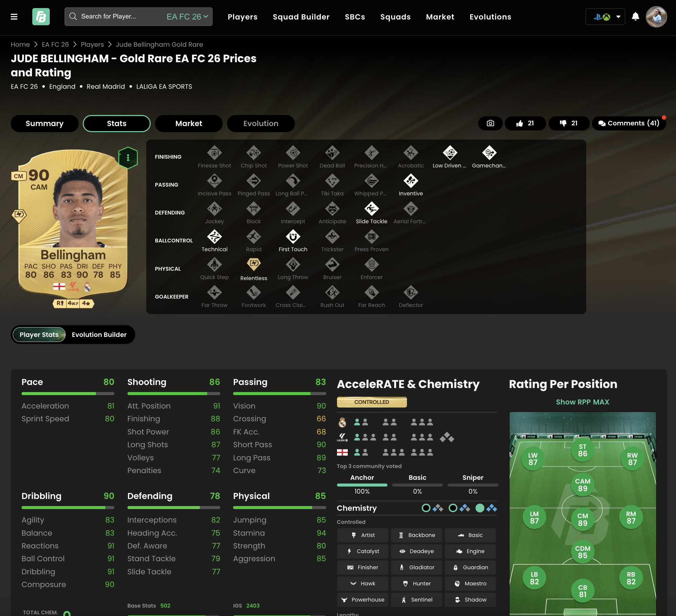The height and width of the screenshot is (616, 676).
Task: Click the screenshot camera button
Action: click(490, 123)
